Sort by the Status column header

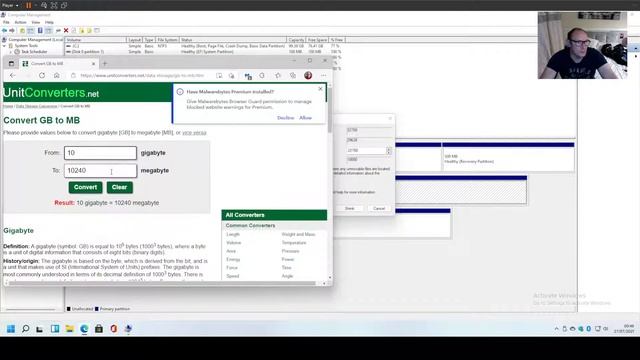(x=233, y=40)
